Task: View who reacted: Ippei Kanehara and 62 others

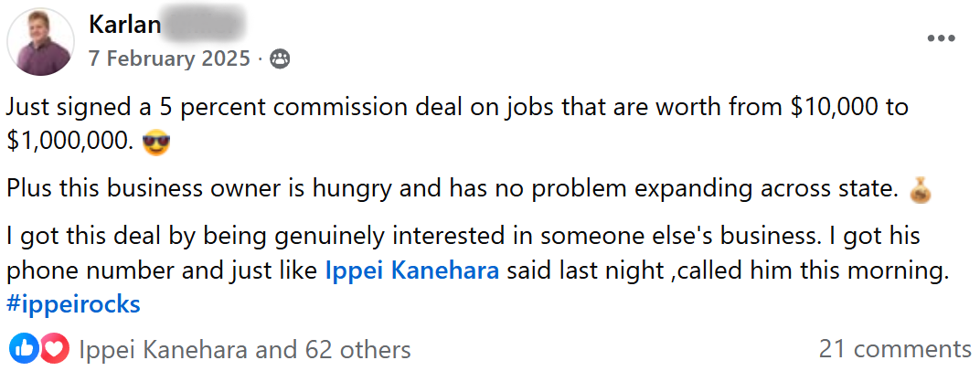Action: click(x=245, y=349)
